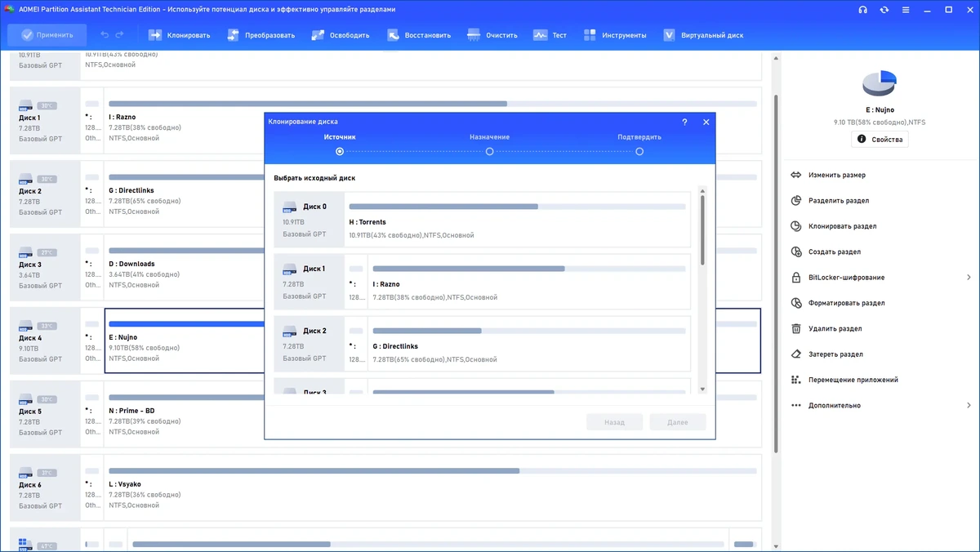Open the Дополнительно options
The image size is (980, 552).
tap(835, 405)
